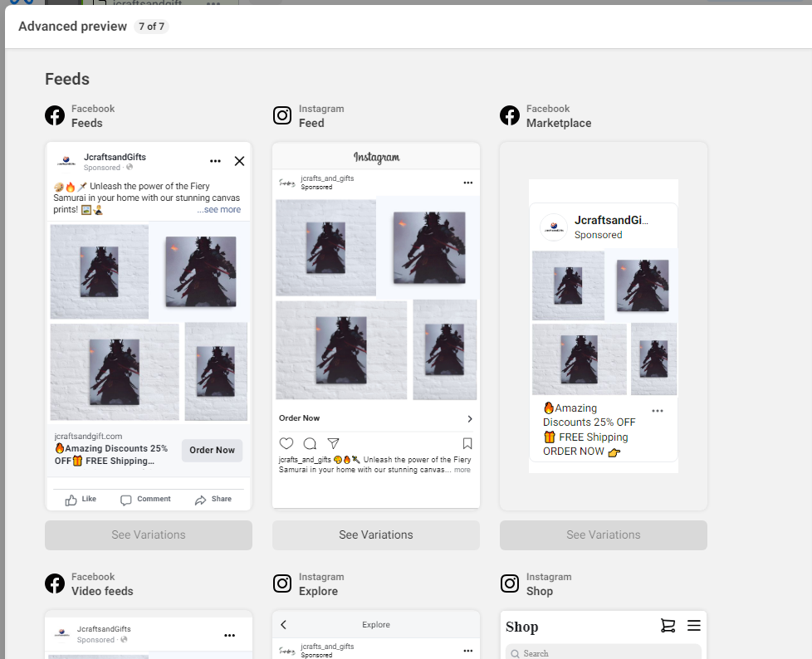Open hamburger menu in Instagram Shop preview
Image resolution: width=812 pixels, height=659 pixels.
(694, 625)
